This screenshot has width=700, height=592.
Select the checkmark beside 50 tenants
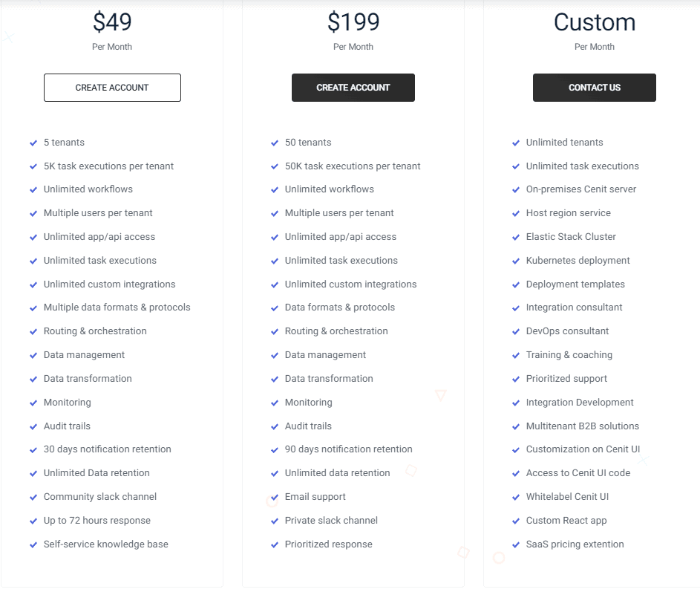[274, 142]
